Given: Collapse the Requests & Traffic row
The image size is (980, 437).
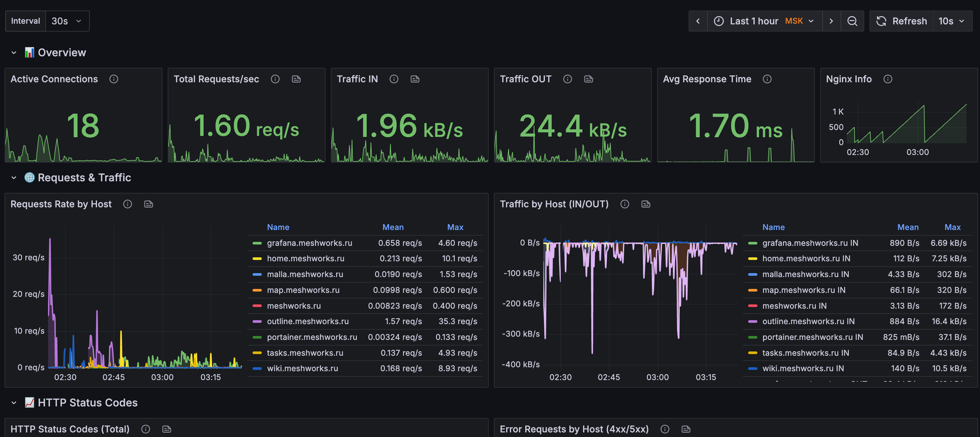Looking at the screenshot, I should coord(14,178).
